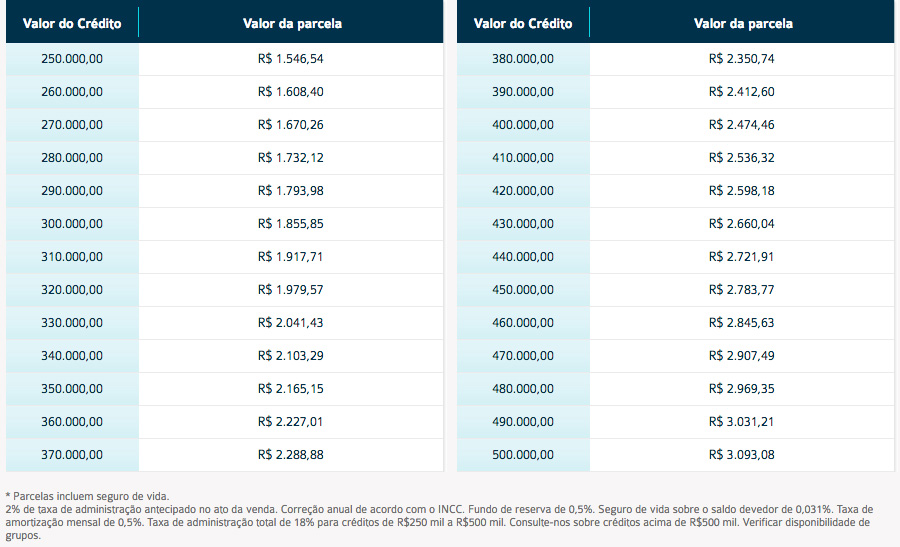Select the 450.000,00 credit value cell
Viewport: 900px width, 547px height.
[523, 290]
